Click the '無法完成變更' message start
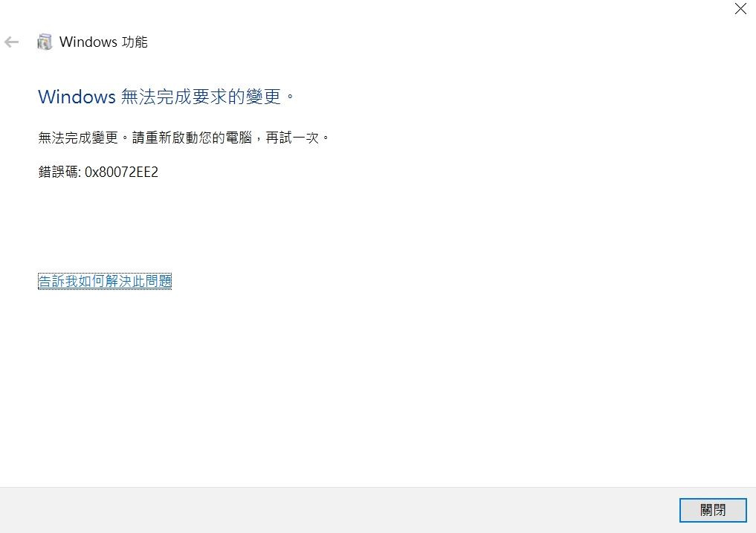The height and width of the screenshot is (533, 756). point(78,138)
